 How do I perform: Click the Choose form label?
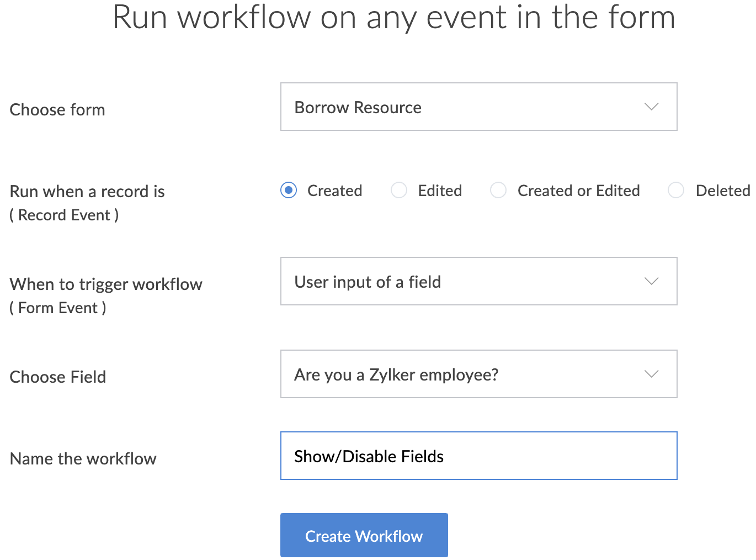pos(57,109)
